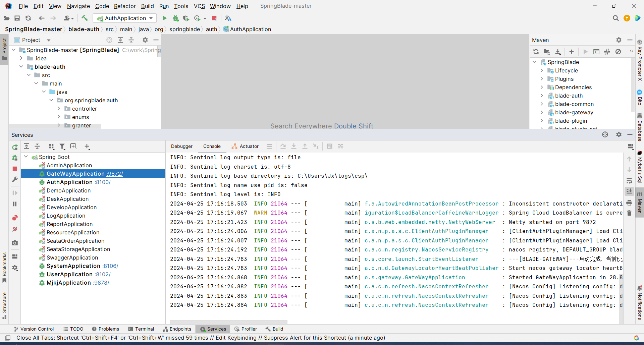This screenshot has width=644, height=345.
Task: Run AuthApplication with the green play icon
Action: (x=164, y=18)
